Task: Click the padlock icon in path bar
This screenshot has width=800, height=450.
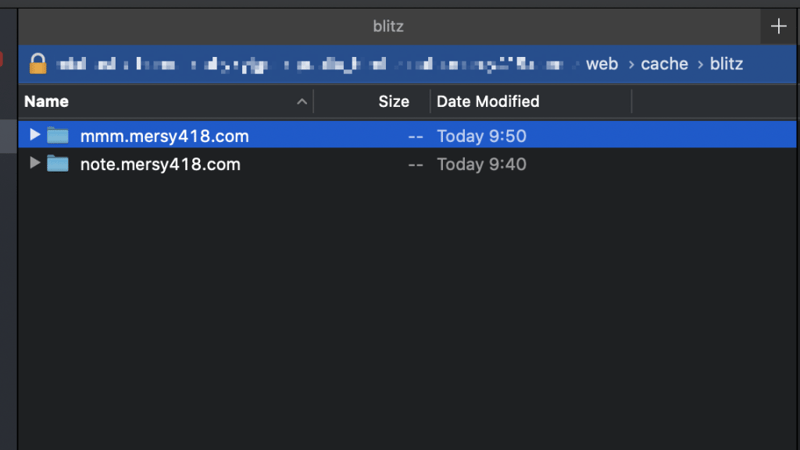Action: (37, 64)
